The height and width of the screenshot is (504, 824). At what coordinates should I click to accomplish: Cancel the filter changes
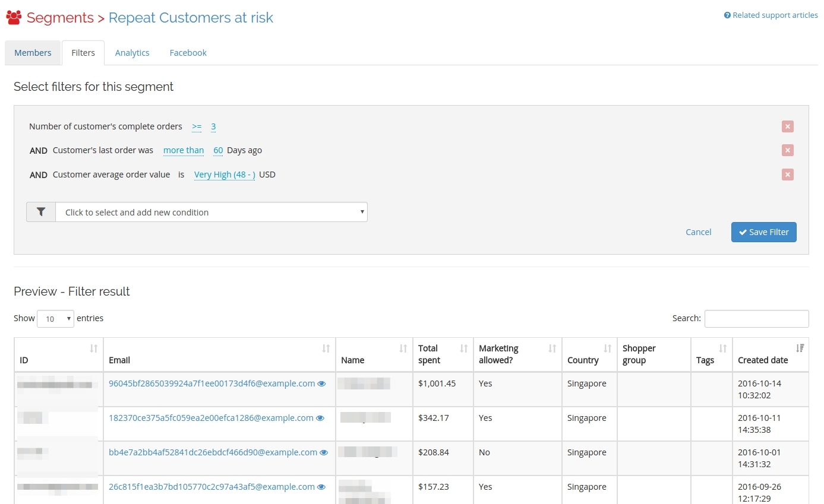pyautogui.click(x=698, y=232)
